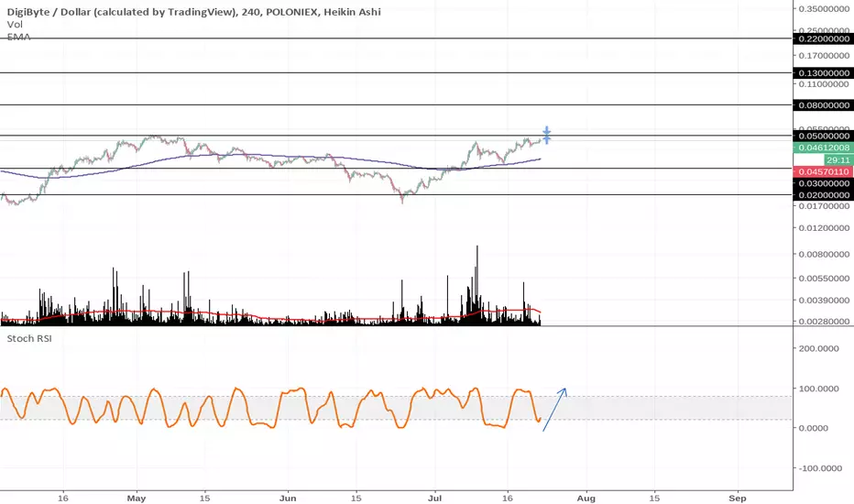Screen dimensions: 854x504
Task: Click the May label on time axis
Action: tap(137, 498)
